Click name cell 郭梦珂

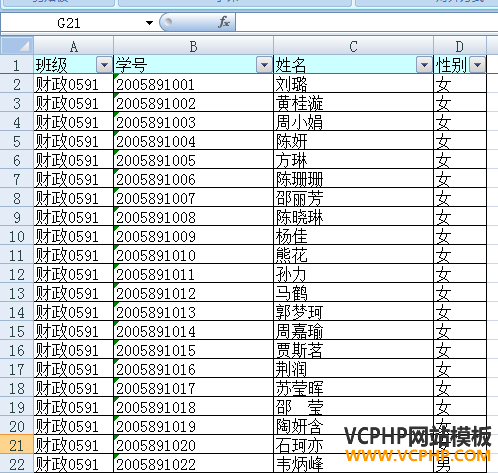tap(353, 312)
